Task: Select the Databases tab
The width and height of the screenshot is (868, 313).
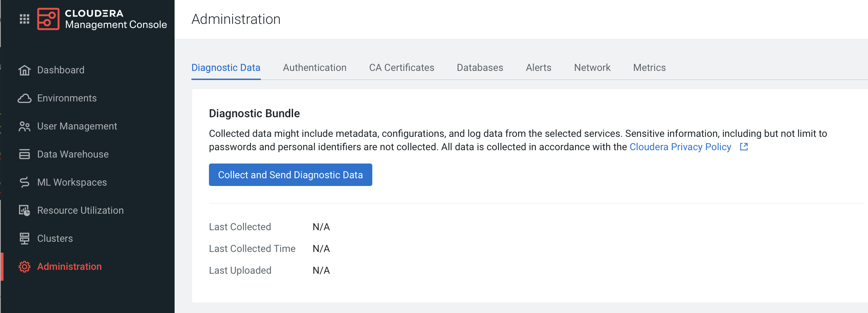Action: [480, 68]
